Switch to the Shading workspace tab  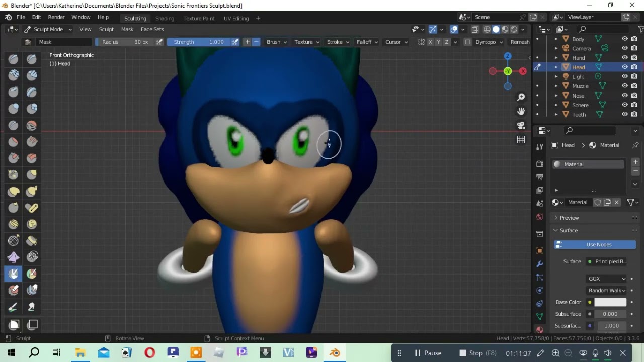tap(165, 18)
